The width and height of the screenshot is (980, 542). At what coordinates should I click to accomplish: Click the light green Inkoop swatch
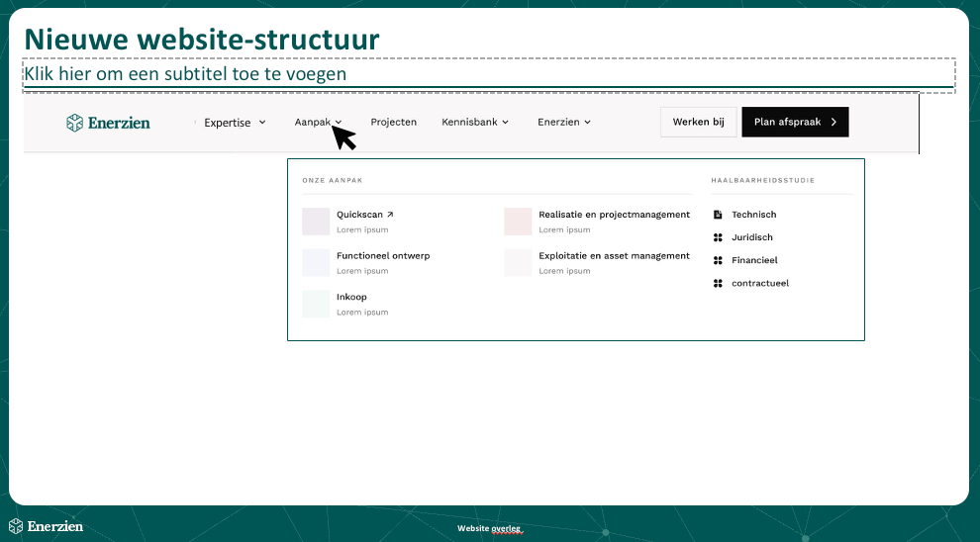316,304
